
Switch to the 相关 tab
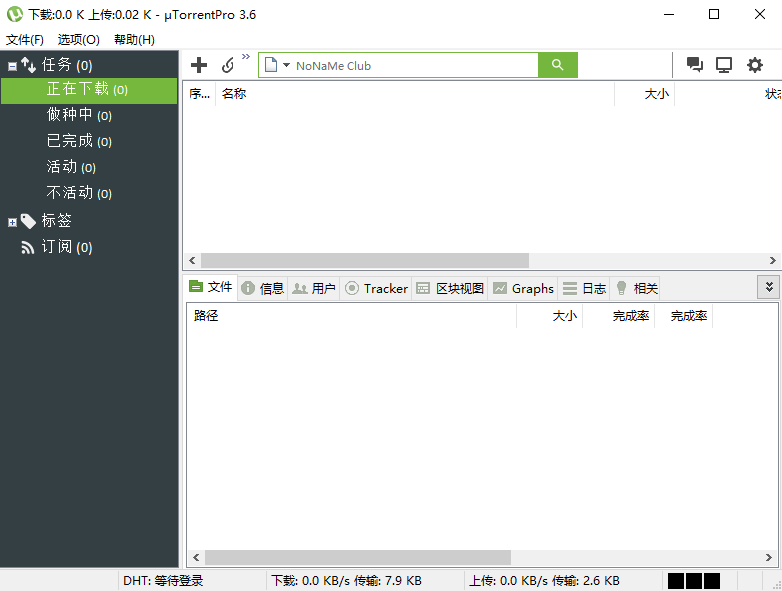pyautogui.click(x=635, y=288)
